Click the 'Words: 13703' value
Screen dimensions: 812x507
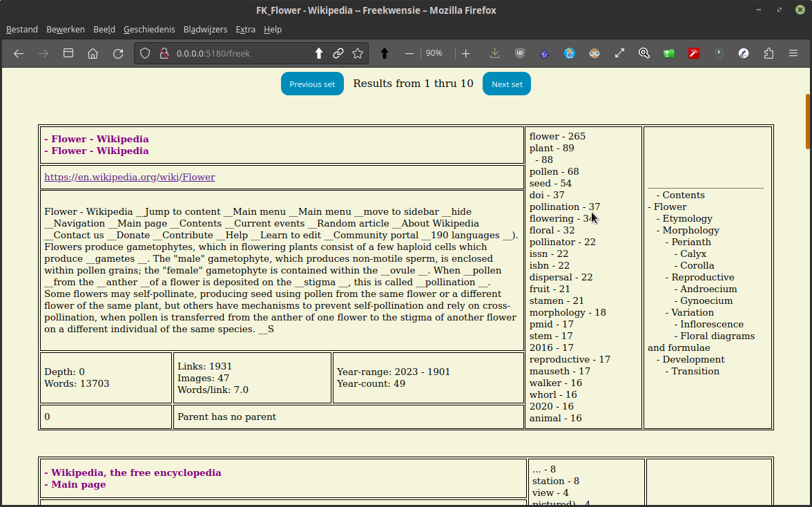pyautogui.click(x=77, y=384)
